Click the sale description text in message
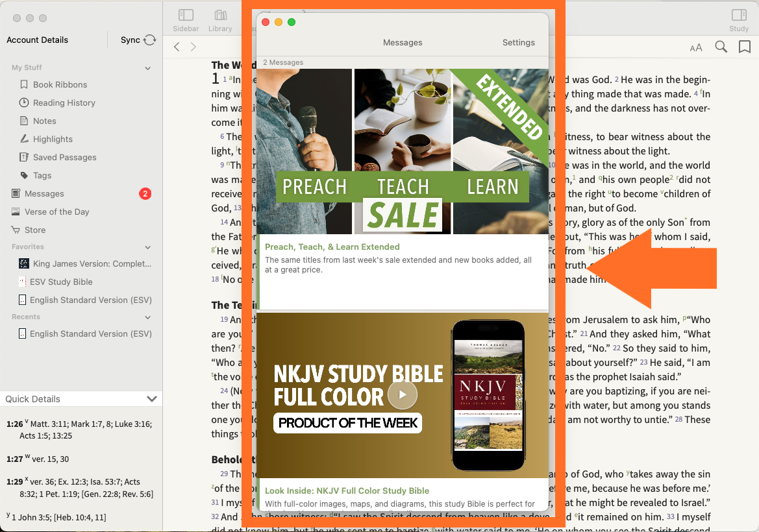Viewport: 759px width, 532px height. click(x=399, y=265)
